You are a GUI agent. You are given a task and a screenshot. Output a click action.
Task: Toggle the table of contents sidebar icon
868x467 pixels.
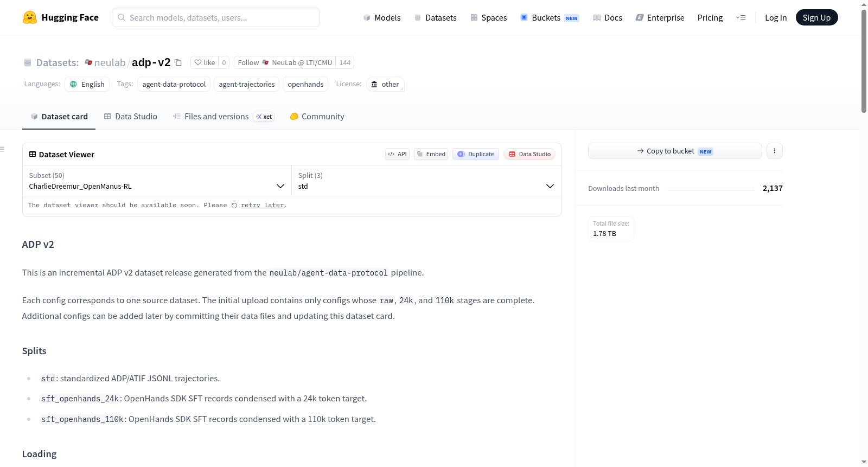tap(3, 149)
